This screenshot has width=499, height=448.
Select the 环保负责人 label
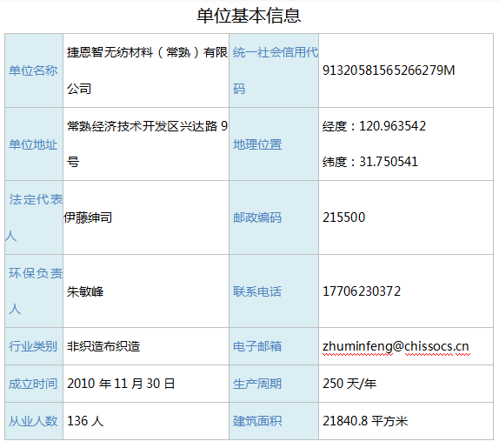[36, 291]
